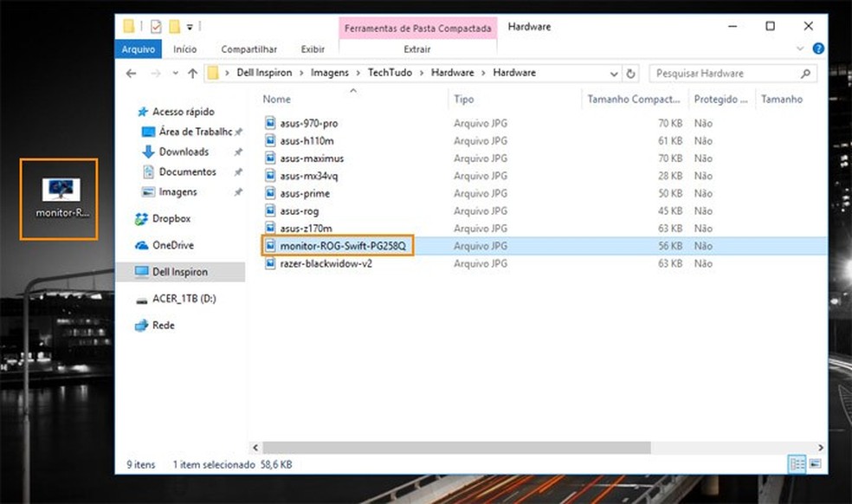Select the asus-970-pro file
This screenshot has height=504, width=852.
pyautogui.click(x=308, y=124)
